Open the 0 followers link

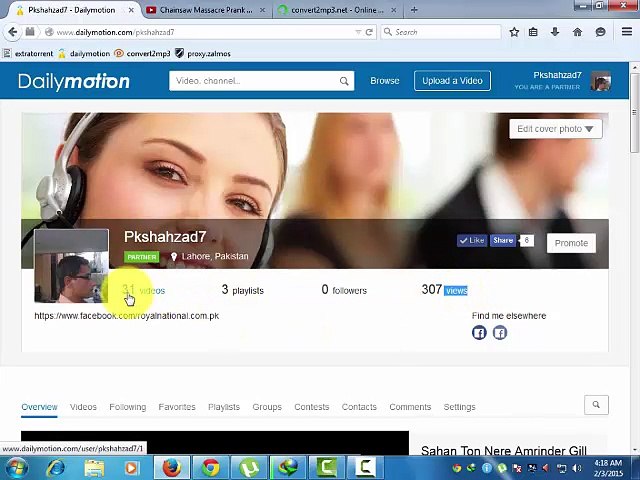[x=344, y=290]
